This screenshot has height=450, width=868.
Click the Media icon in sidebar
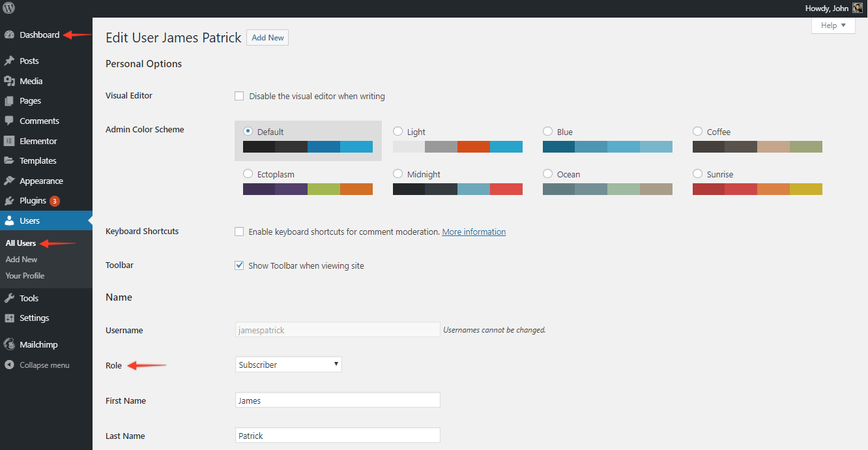[9, 81]
